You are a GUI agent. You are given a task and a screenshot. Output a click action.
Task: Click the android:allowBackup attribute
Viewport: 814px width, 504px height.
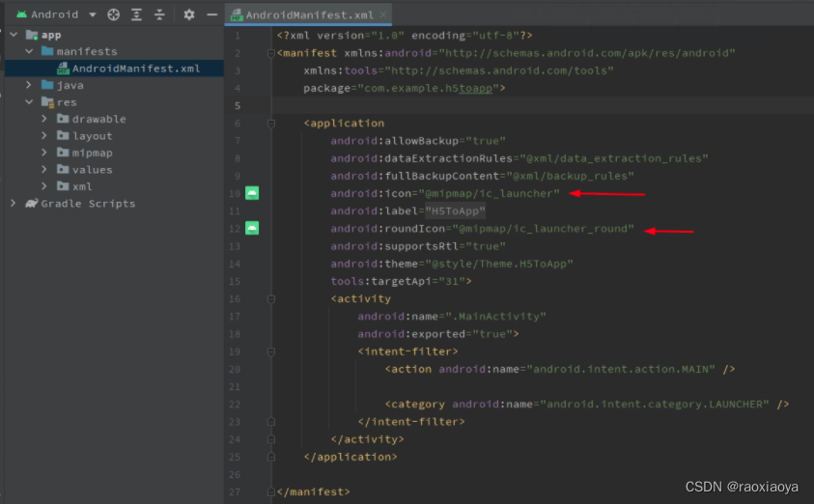pos(418,141)
